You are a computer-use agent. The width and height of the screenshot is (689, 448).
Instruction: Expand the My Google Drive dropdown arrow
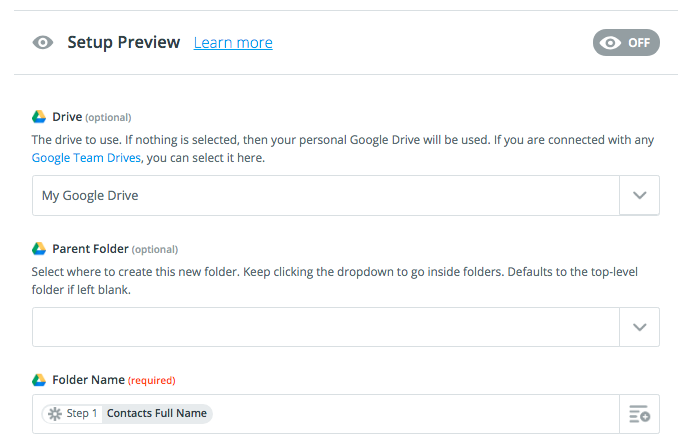point(639,195)
